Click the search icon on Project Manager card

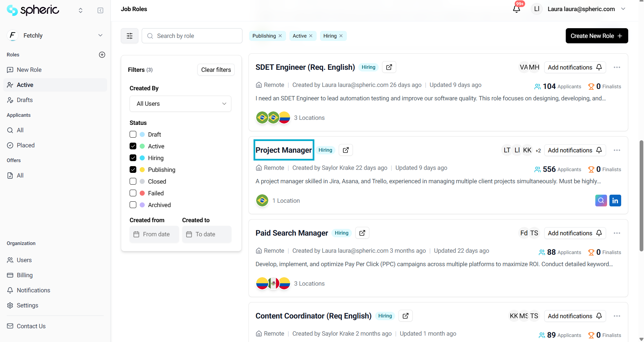[x=601, y=201]
